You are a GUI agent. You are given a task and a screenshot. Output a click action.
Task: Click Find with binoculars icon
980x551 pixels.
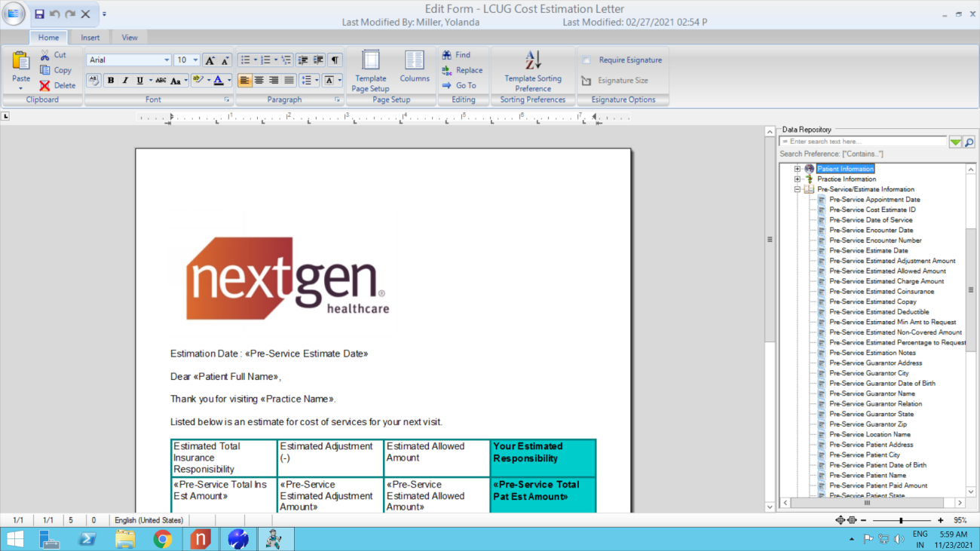pyautogui.click(x=456, y=55)
